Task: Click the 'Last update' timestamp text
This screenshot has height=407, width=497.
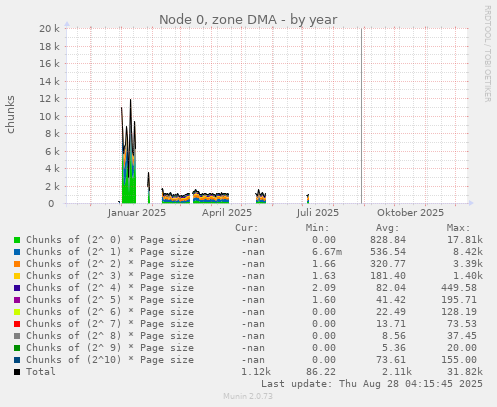Action: coord(372,384)
